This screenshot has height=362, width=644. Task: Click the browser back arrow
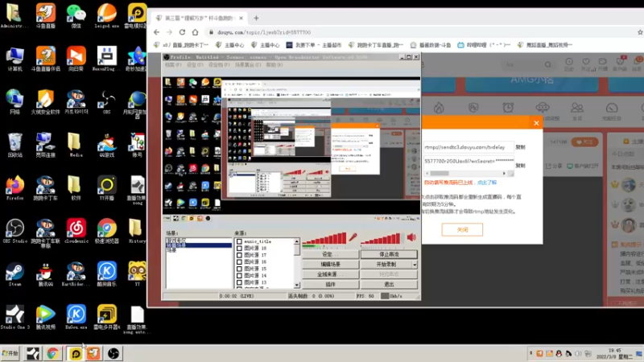coord(156,32)
